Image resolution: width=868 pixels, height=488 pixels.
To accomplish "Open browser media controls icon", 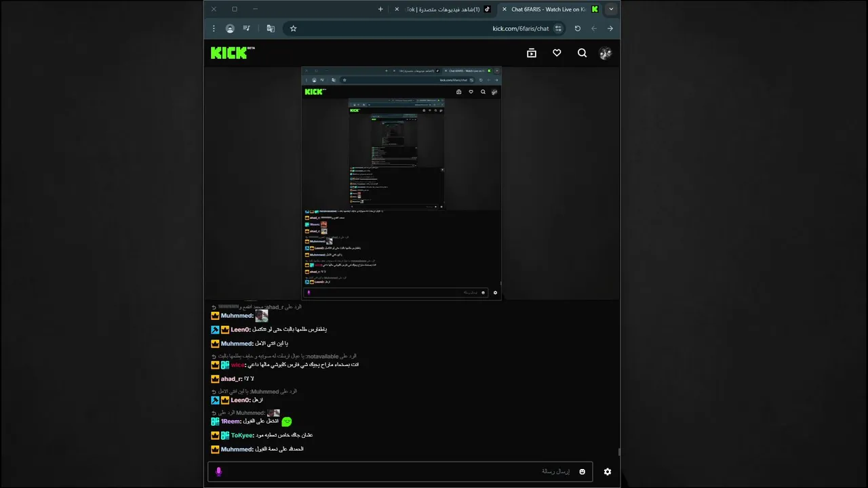I will click(x=247, y=28).
